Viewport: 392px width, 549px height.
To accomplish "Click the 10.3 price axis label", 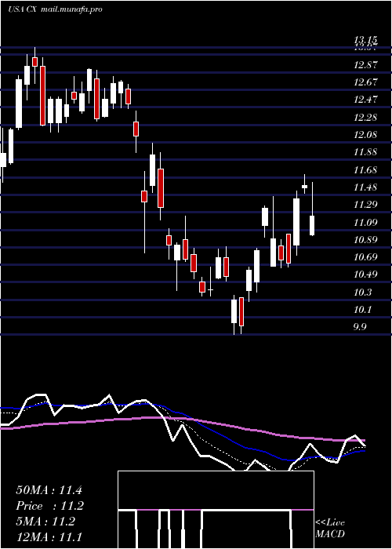I will (x=364, y=293).
